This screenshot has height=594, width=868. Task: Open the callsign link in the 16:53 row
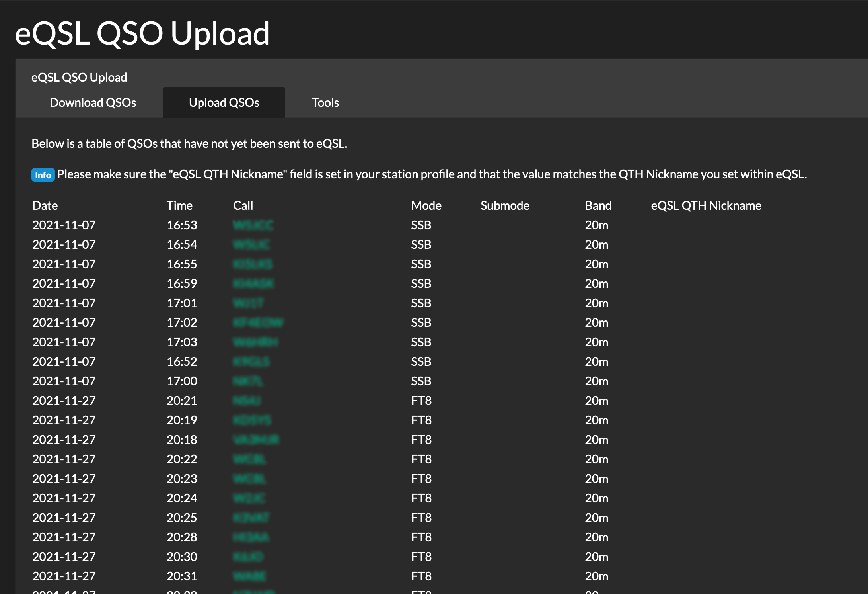click(253, 225)
